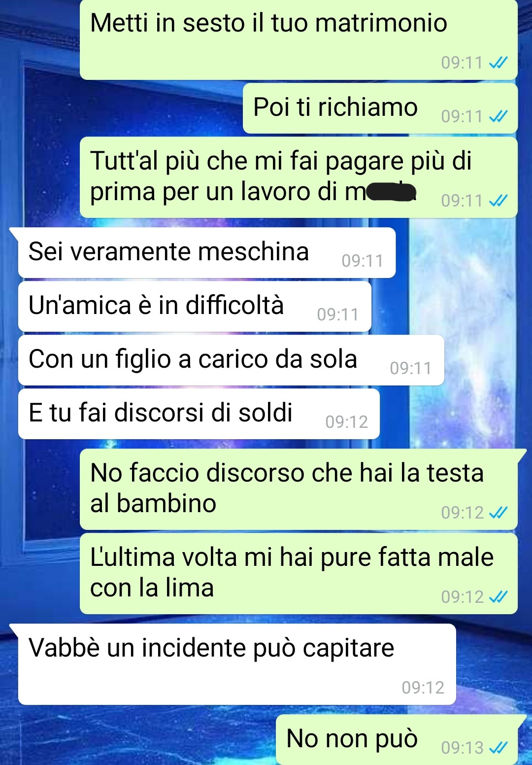Tap the message with blacked-out censored word
The width and height of the screenshot is (532, 765).
[x=299, y=177]
